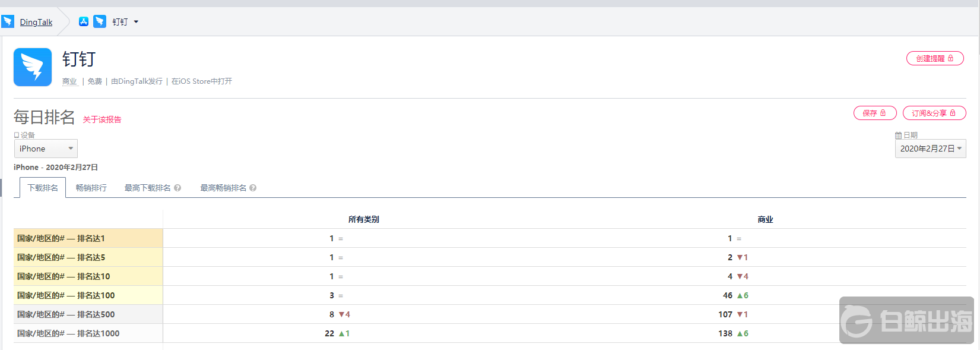Click the calendar icon beside 日期
The height and width of the screenshot is (350, 980).
pos(898,135)
